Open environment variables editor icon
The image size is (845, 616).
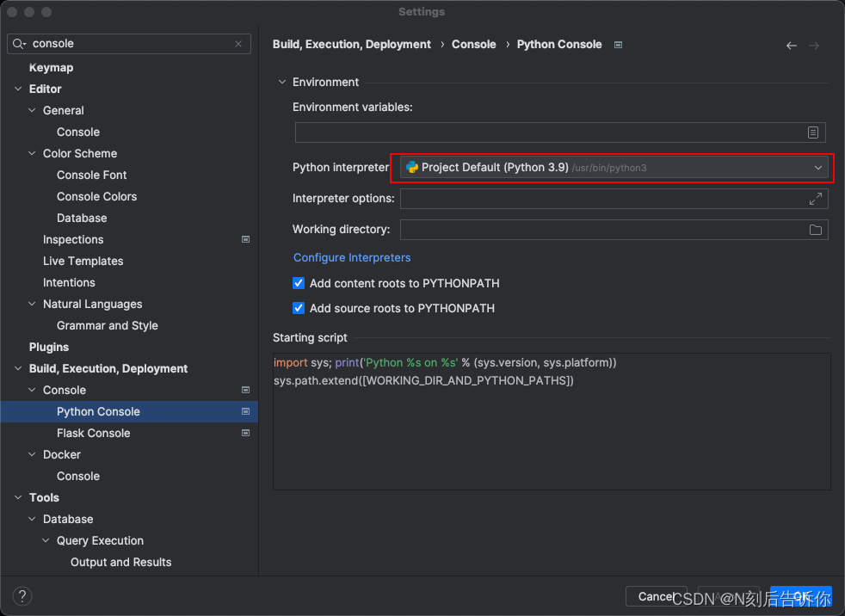point(812,132)
